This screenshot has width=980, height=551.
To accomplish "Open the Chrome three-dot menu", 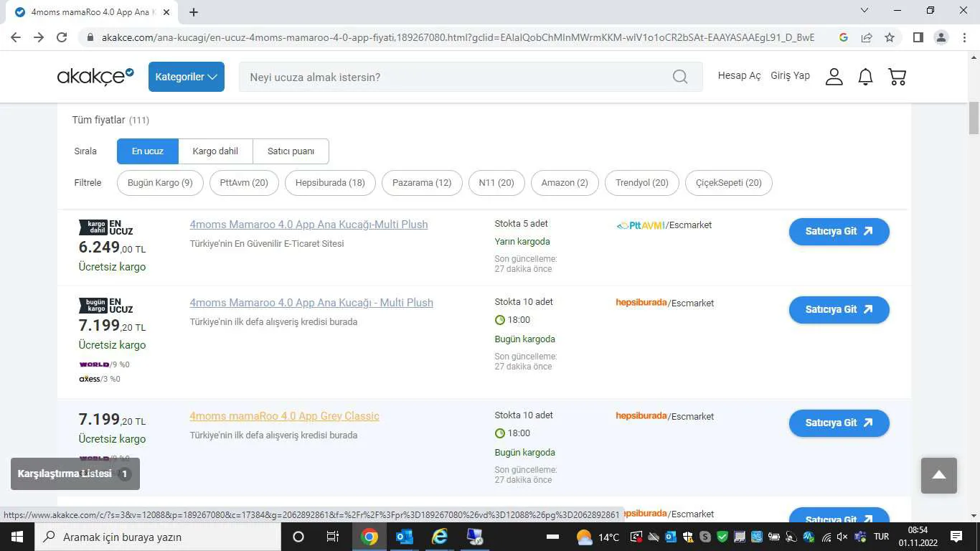I will coord(964,37).
